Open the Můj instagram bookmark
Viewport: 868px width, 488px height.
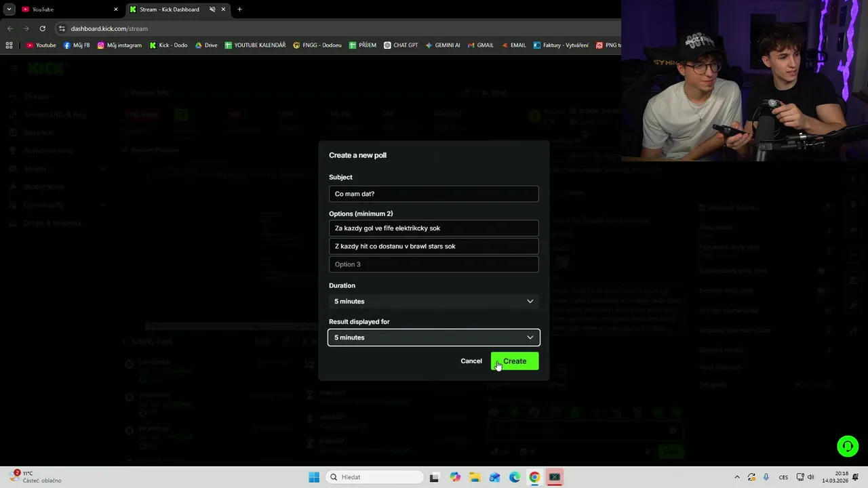[x=119, y=45]
